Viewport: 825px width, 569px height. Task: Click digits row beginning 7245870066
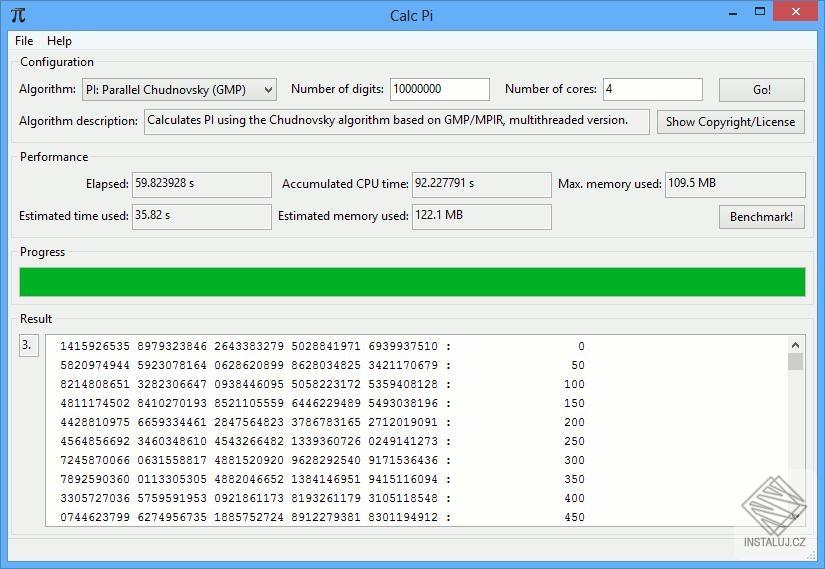(322, 460)
